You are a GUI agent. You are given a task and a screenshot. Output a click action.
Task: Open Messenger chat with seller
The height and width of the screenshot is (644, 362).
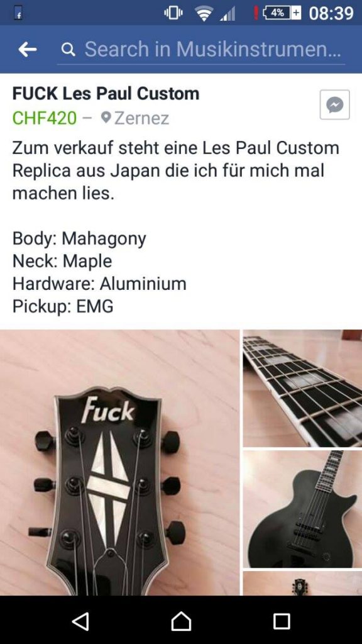click(x=334, y=105)
